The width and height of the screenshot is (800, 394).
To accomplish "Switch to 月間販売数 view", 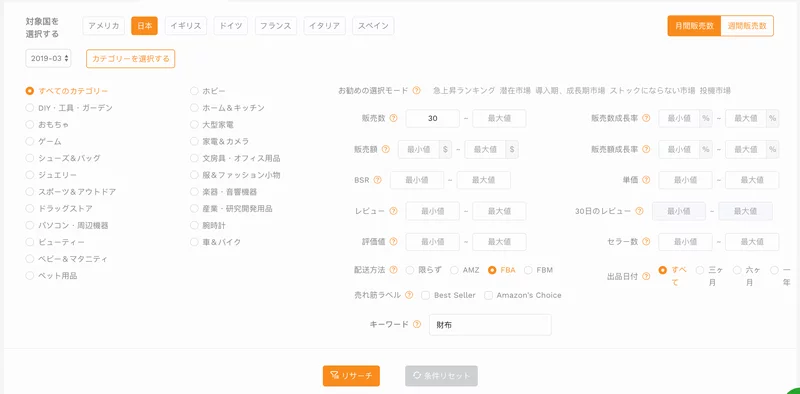I will pyautogui.click(x=694, y=26).
